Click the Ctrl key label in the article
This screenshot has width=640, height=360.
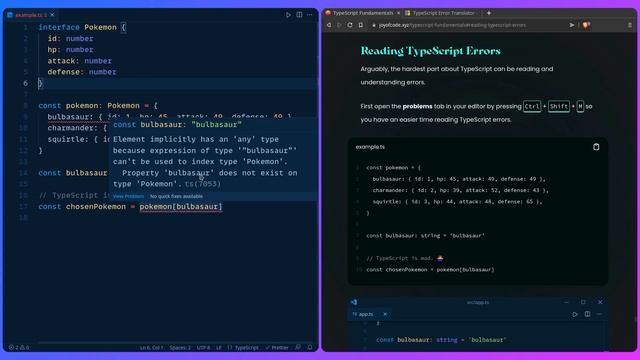[x=532, y=107]
